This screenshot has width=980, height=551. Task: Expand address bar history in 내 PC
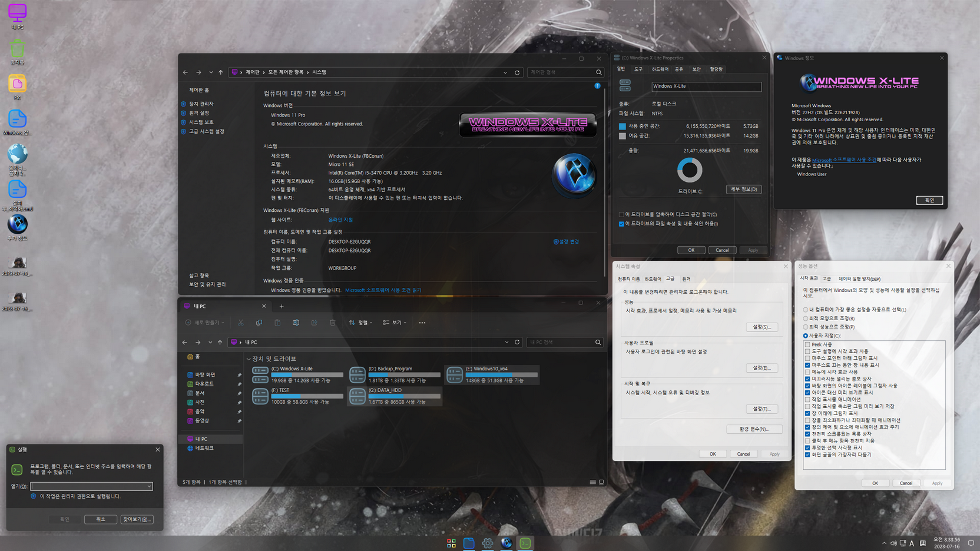506,342
